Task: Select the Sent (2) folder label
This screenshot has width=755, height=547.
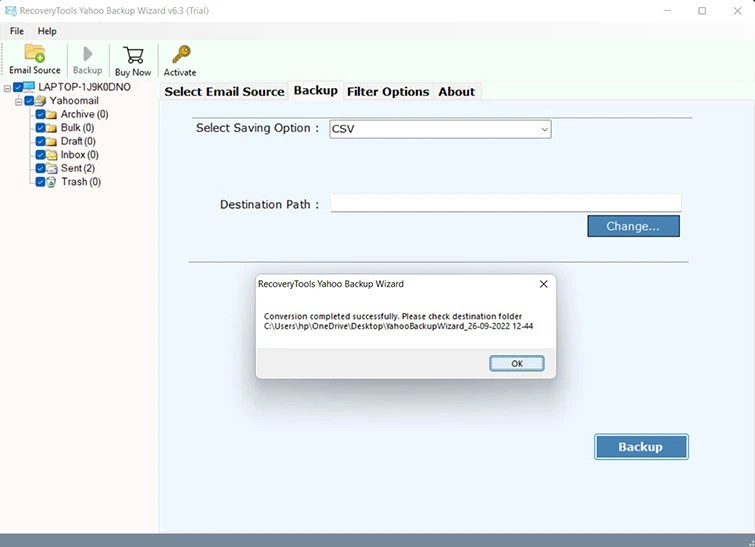Action: [78, 168]
